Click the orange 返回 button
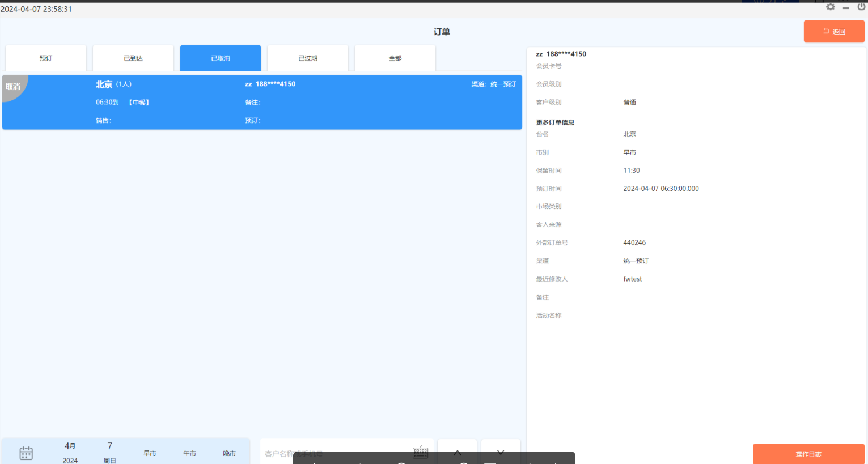Viewport: 868px width, 464px height. click(x=834, y=32)
